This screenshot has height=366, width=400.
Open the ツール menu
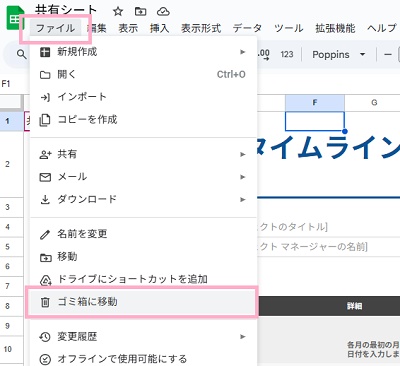pos(288,28)
